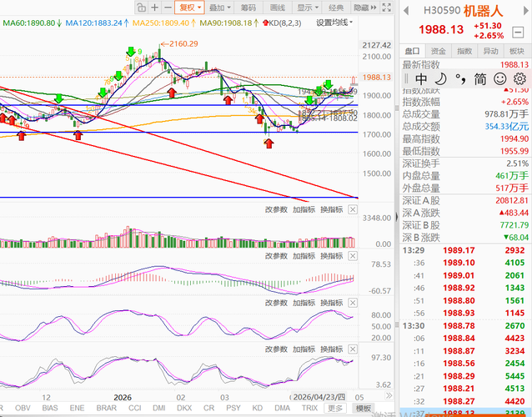Click the minus box beside +2.65%
Viewport: 532px width, 417px height.
click(x=518, y=33)
